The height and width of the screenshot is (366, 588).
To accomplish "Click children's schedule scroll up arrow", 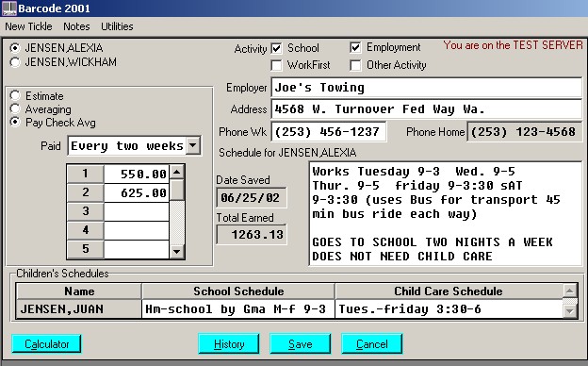I will point(570,291).
